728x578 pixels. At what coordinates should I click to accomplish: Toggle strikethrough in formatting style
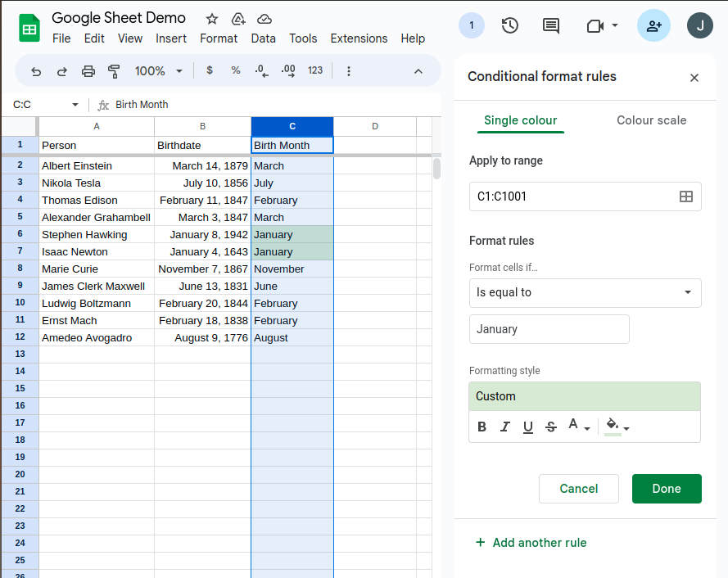point(550,427)
